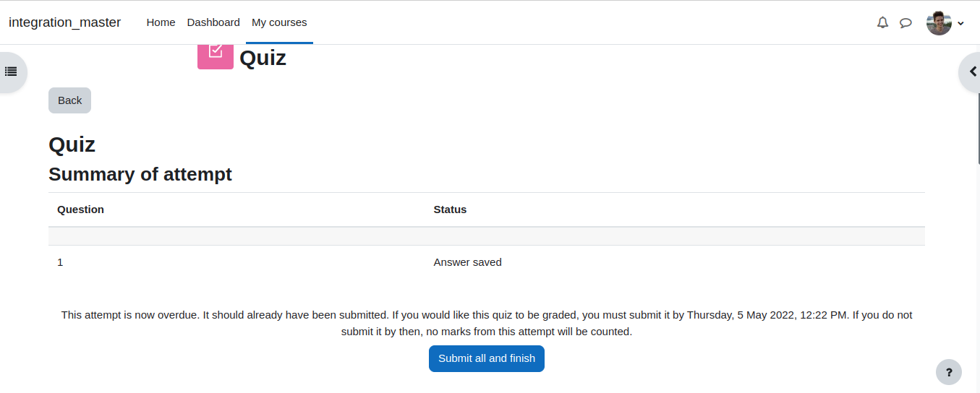Open the notifications bell icon
This screenshot has width=980, height=393.
pos(882,22)
